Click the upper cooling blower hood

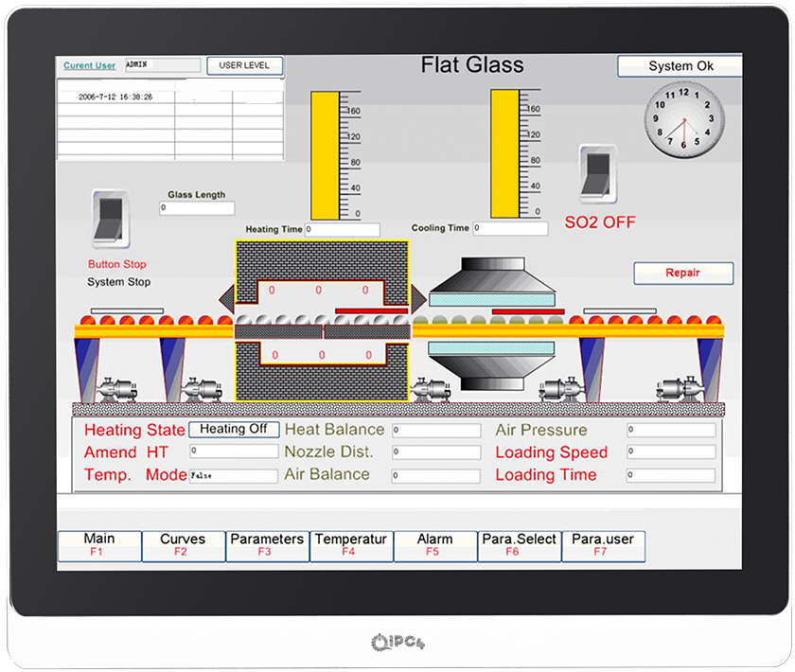(x=492, y=282)
